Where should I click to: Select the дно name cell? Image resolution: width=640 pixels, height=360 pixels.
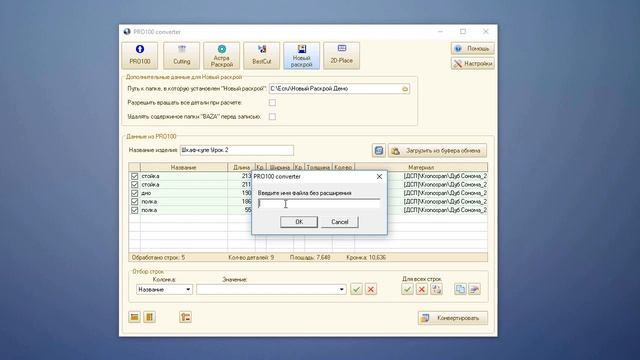coord(184,193)
